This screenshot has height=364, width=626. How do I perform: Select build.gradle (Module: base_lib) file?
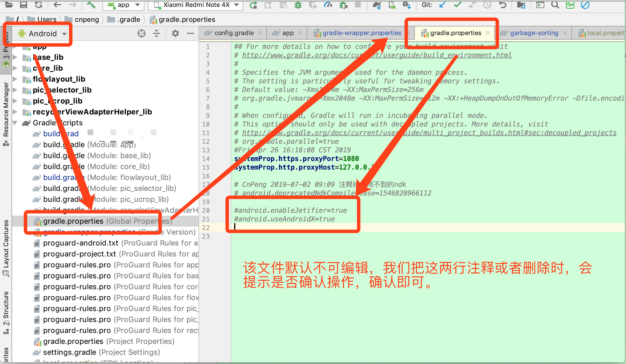pos(97,156)
